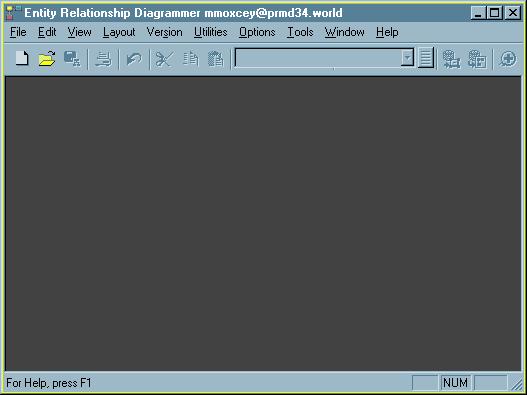Minimize the Entity Relationship Diagrammer window
The width and height of the screenshot is (527, 395).
coord(478,13)
